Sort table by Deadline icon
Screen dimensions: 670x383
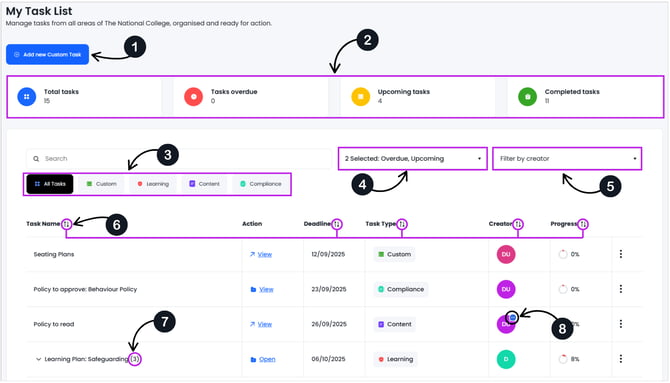[337, 224]
